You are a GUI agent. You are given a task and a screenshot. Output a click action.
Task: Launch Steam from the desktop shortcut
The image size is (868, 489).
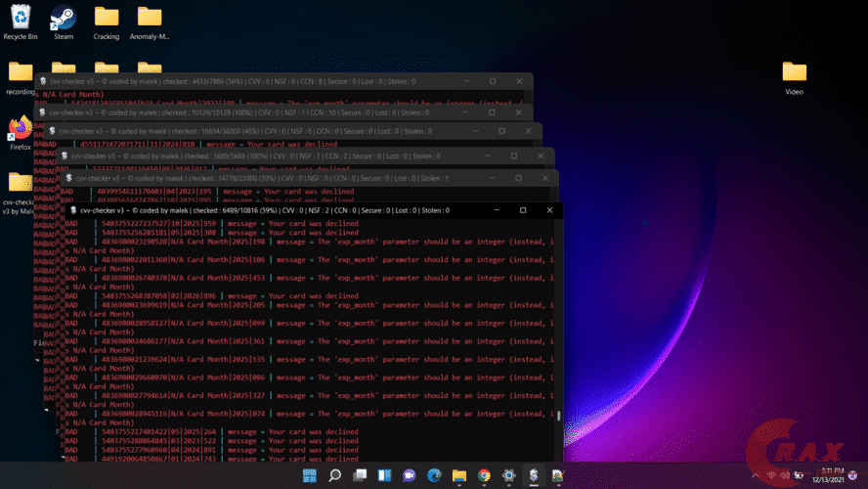pos(64,18)
